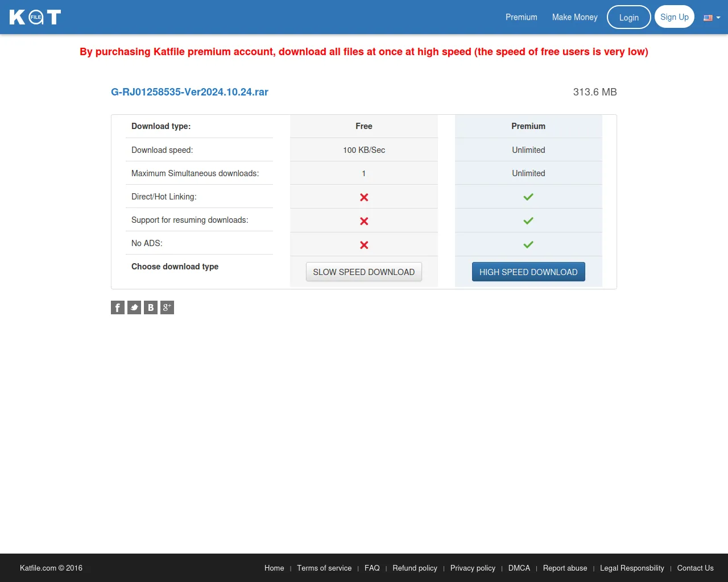Click the Choose download type label

[x=175, y=267]
